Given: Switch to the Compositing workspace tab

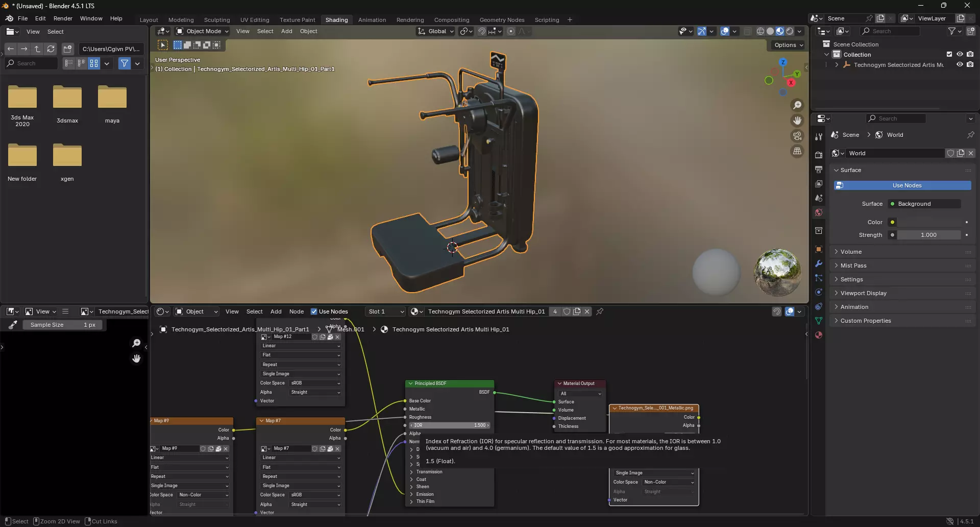Looking at the screenshot, I should (x=451, y=20).
